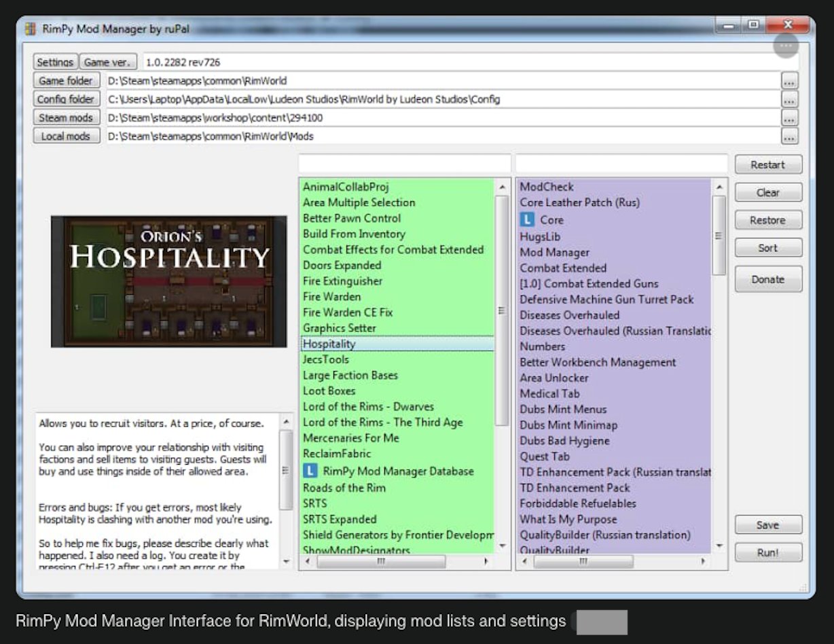Select HugsLib in active list
This screenshot has height=644, width=834.
(540, 236)
